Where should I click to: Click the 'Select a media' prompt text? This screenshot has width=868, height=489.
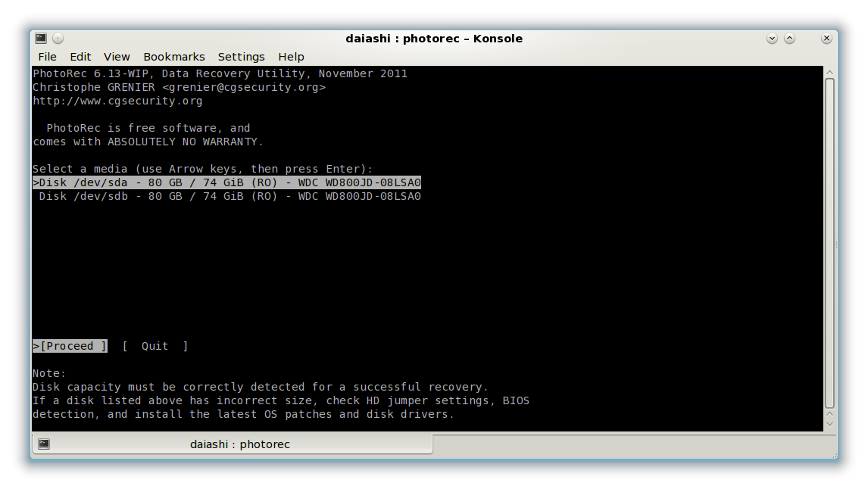(x=202, y=170)
